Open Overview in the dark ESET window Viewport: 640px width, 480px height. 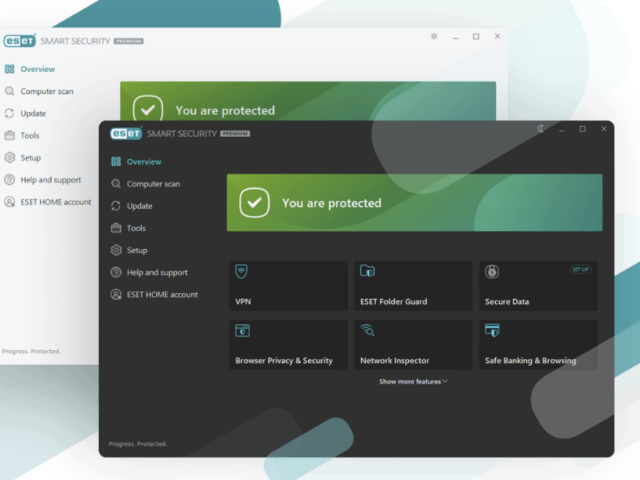click(136, 162)
